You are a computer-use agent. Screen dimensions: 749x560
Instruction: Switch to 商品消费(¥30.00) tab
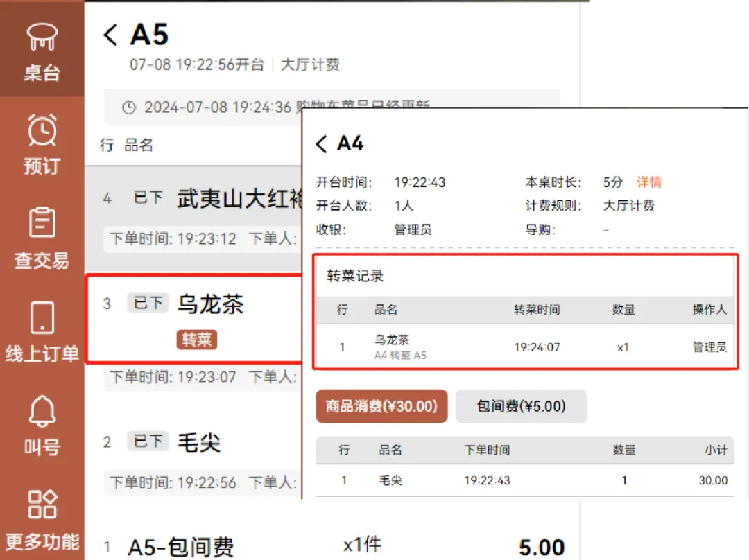click(x=381, y=406)
